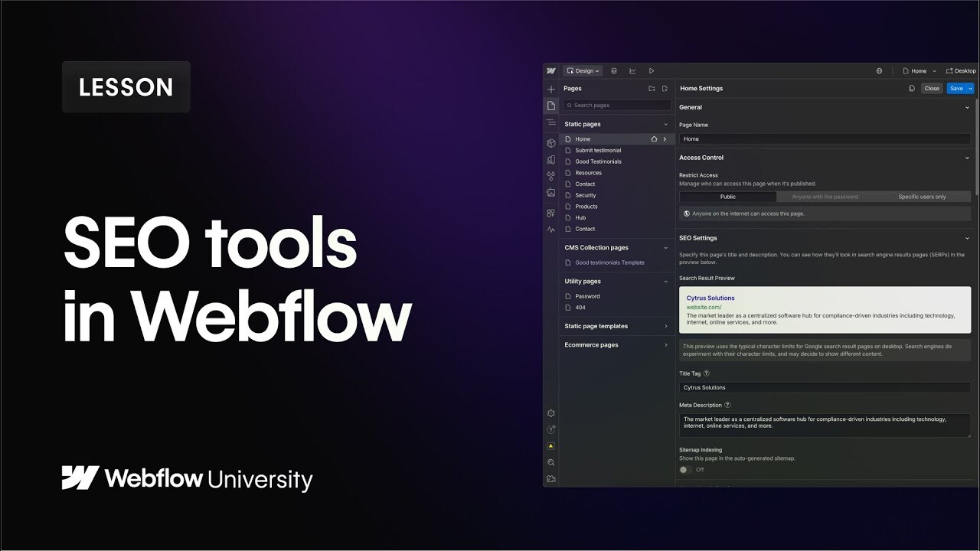Open the Audit panel chart icon

coord(632,70)
